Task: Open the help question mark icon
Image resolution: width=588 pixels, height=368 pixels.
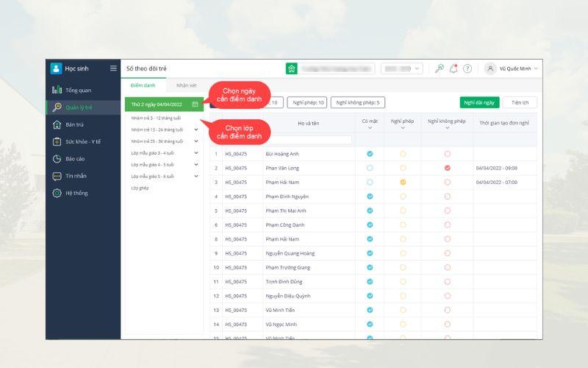Action: coord(467,68)
